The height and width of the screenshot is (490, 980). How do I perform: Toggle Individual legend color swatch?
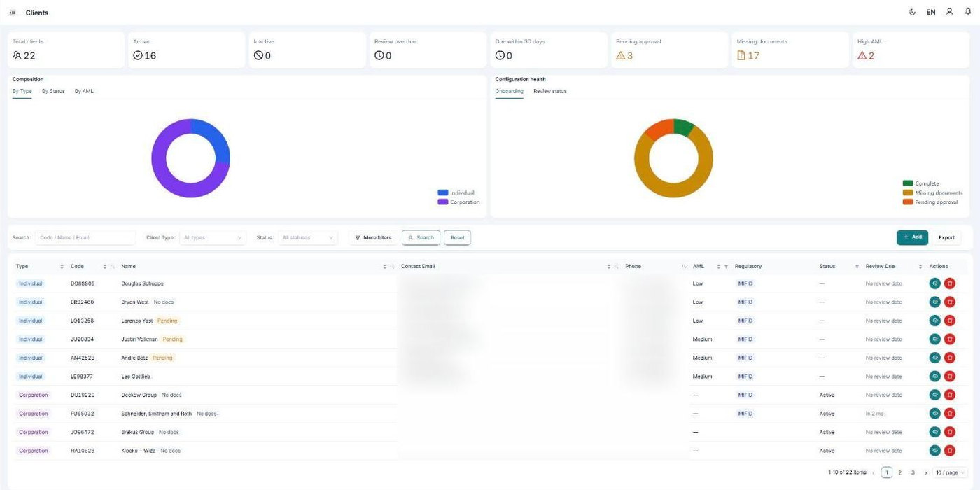point(442,192)
